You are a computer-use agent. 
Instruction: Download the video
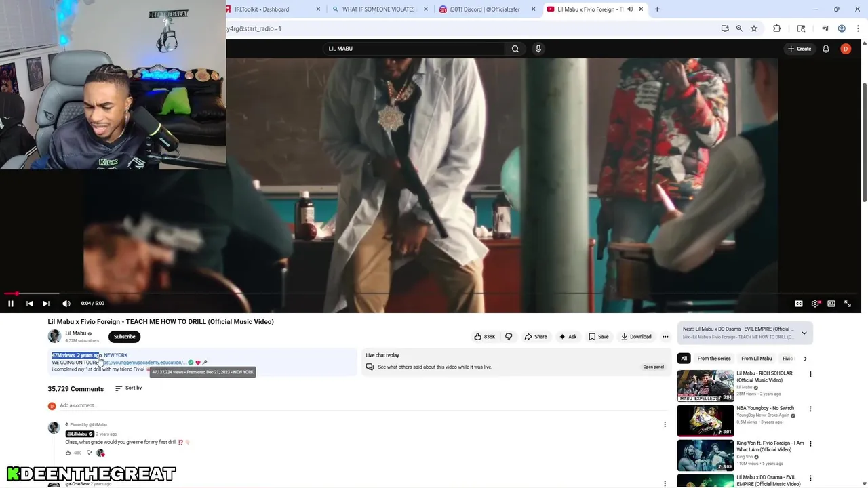[636, 337]
